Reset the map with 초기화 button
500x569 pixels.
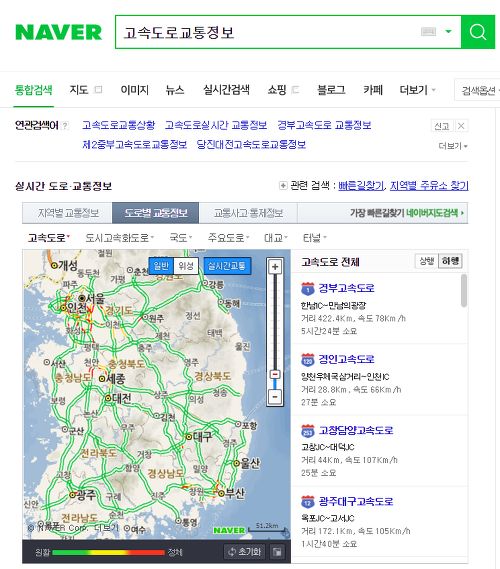(245, 552)
